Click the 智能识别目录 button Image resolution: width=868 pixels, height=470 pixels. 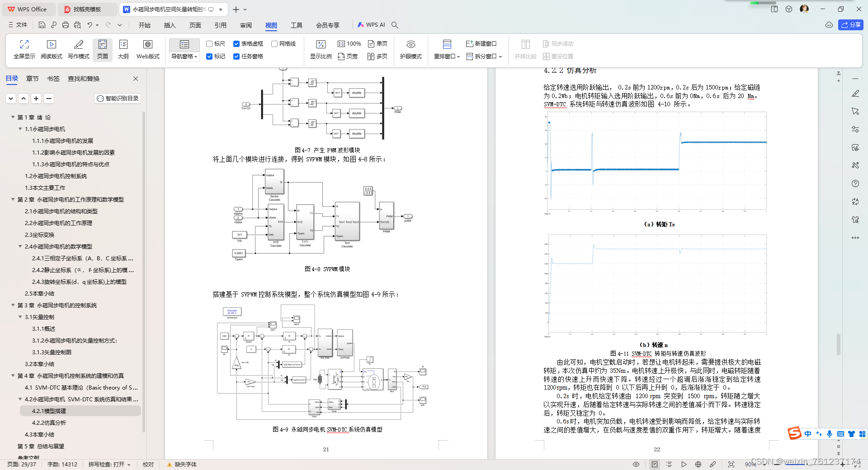118,98
